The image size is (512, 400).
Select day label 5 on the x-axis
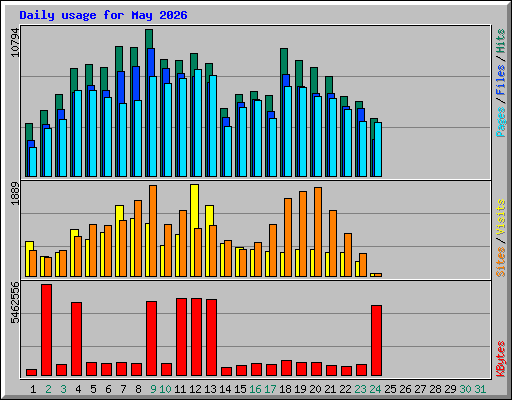coord(93,389)
